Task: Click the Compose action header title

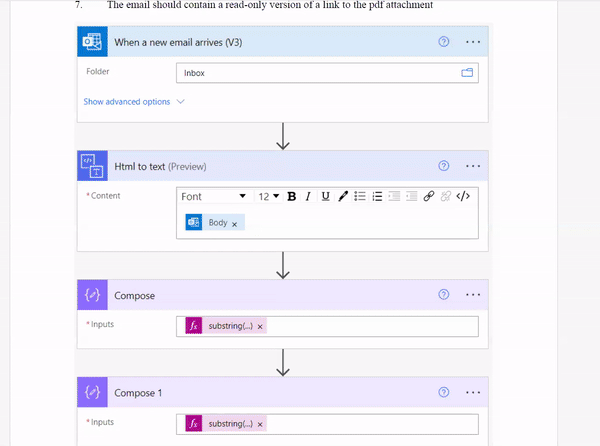Action: coord(135,296)
